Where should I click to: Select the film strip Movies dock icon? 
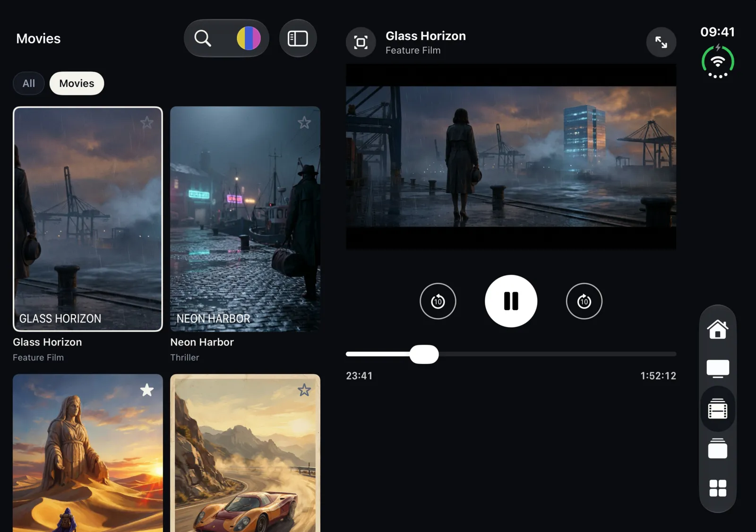click(x=718, y=409)
